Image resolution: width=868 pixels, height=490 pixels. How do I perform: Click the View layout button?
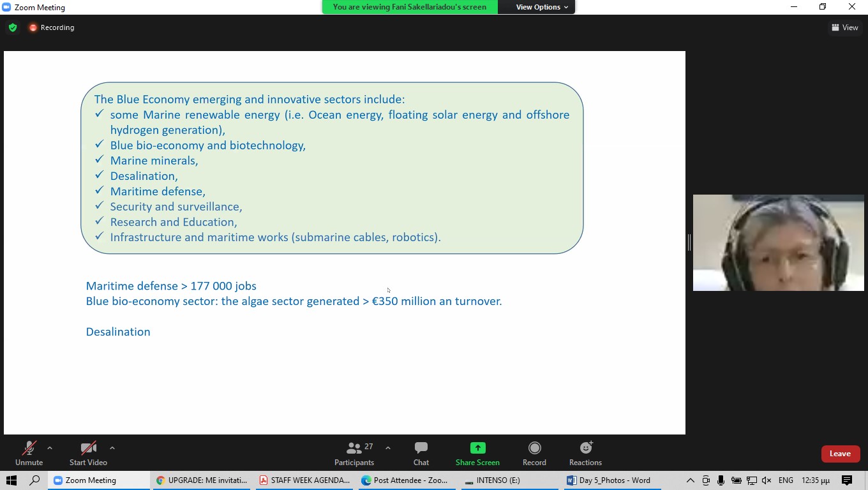pos(844,27)
